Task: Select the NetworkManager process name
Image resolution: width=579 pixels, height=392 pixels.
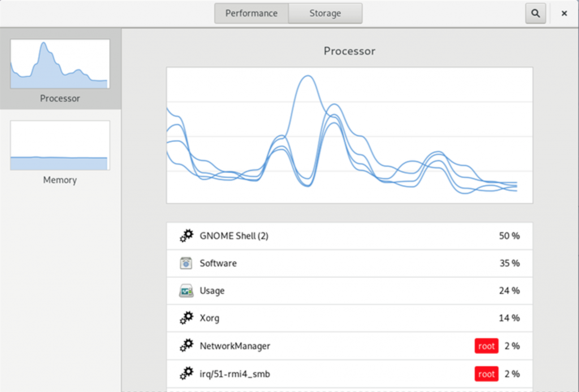Action: click(x=235, y=346)
